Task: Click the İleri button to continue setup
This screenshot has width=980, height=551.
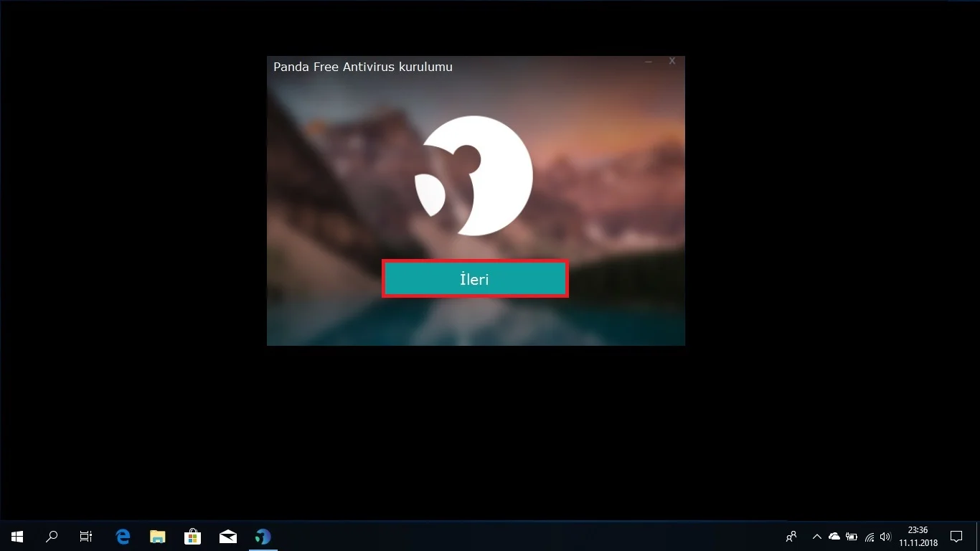Action: click(475, 279)
